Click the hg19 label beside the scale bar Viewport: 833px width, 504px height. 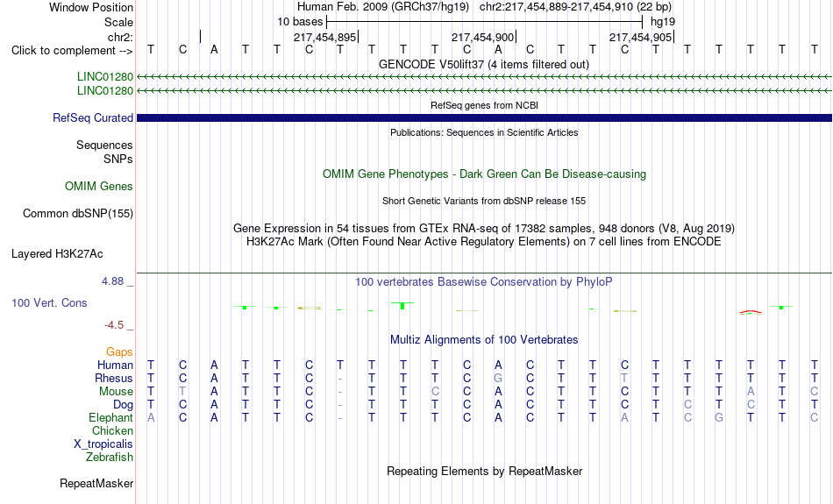tap(663, 22)
